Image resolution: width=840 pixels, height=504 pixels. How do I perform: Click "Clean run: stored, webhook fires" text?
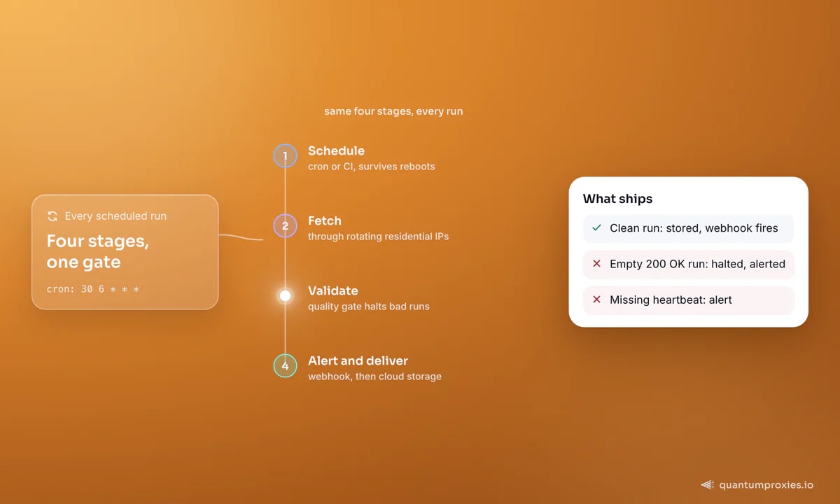694,228
